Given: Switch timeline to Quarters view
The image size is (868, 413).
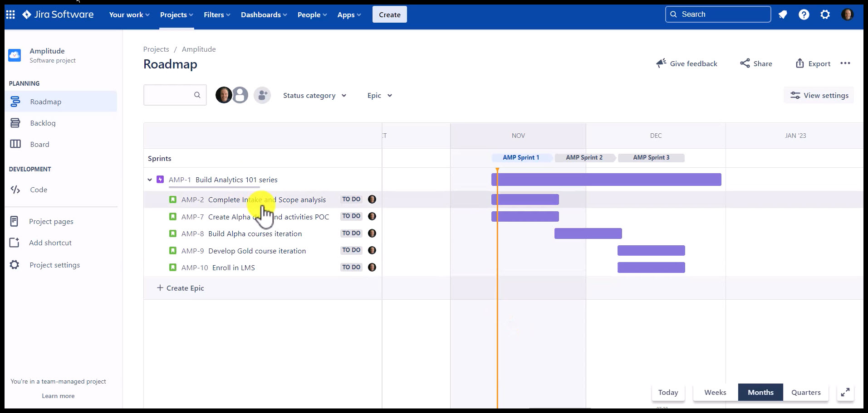Looking at the screenshot, I should [x=805, y=393].
